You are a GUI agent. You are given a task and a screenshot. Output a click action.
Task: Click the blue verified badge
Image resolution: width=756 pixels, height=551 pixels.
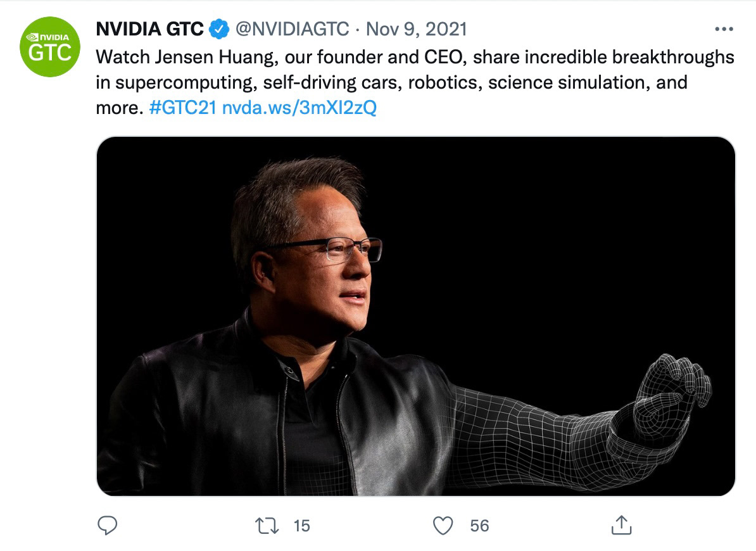coord(219,29)
